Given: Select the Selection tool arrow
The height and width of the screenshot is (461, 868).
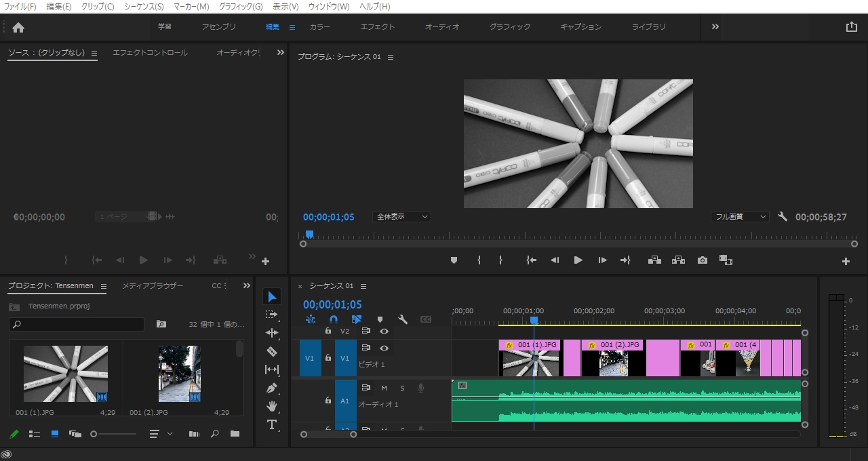Looking at the screenshot, I should pos(272,297).
